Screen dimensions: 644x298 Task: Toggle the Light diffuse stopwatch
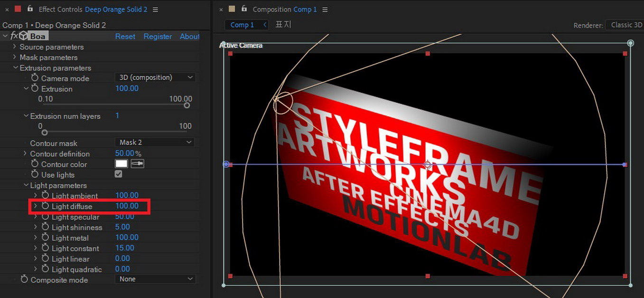tap(45, 206)
